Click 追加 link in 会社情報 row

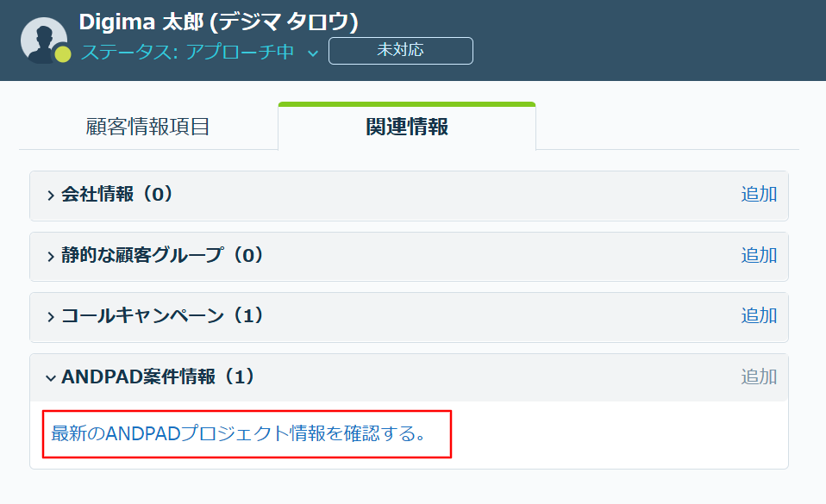(x=759, y=195)
